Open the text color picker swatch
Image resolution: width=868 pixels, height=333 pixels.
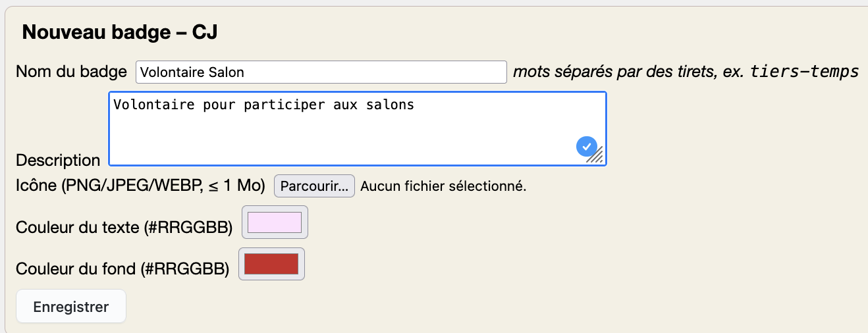coord(275,222)
